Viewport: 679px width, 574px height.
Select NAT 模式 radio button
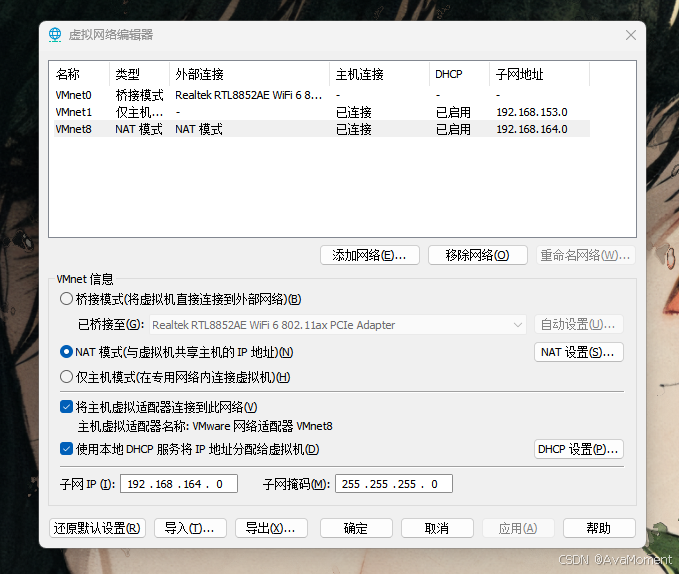tap(66, 352)
